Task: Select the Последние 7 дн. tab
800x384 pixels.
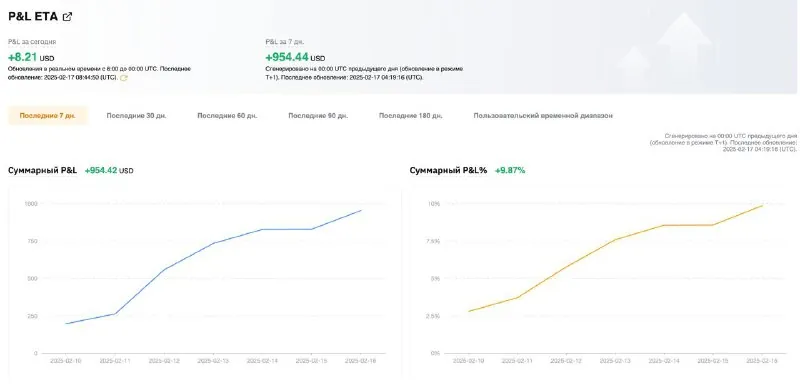Action: click(48, 116)
